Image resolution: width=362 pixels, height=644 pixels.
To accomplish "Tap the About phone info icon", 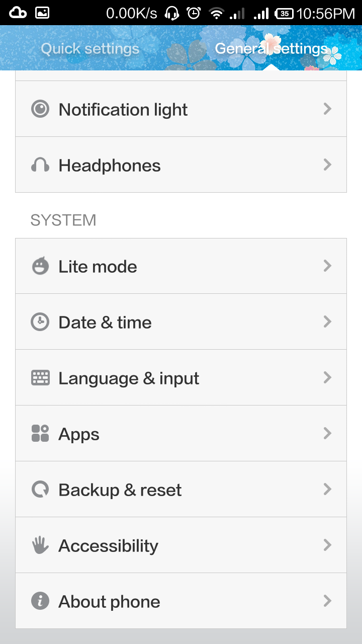I will point(40,601).
